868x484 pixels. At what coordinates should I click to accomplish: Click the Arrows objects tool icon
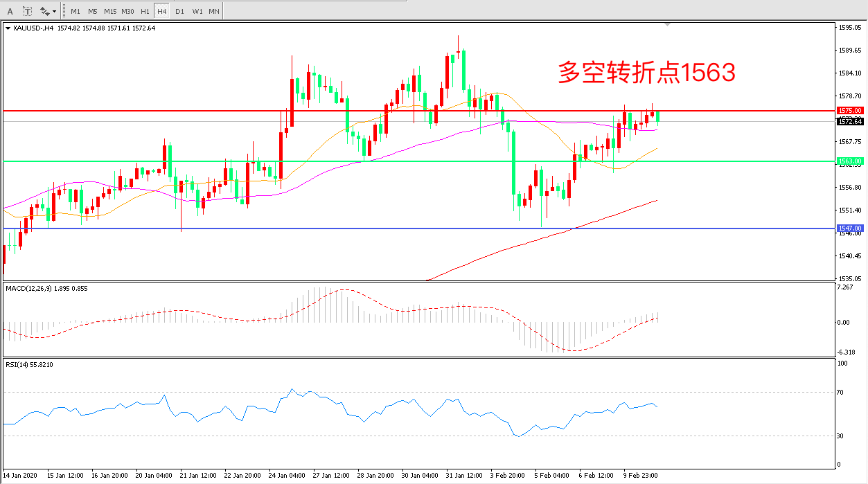45,11
